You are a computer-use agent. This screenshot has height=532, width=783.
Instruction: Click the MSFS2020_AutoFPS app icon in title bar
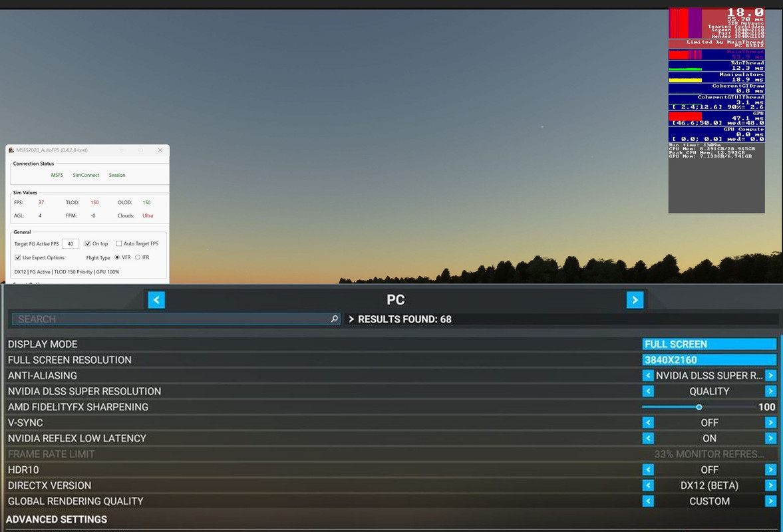(x=11, y=150)
